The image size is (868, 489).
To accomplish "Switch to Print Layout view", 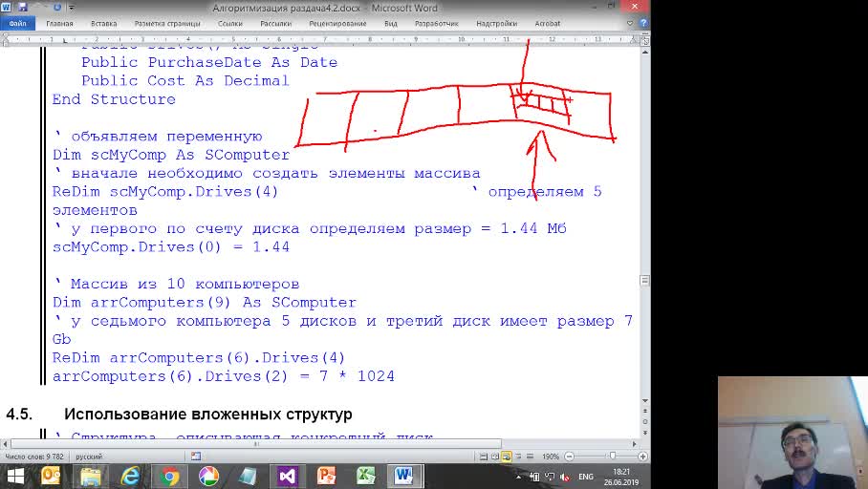I will [x=484, y=457].
